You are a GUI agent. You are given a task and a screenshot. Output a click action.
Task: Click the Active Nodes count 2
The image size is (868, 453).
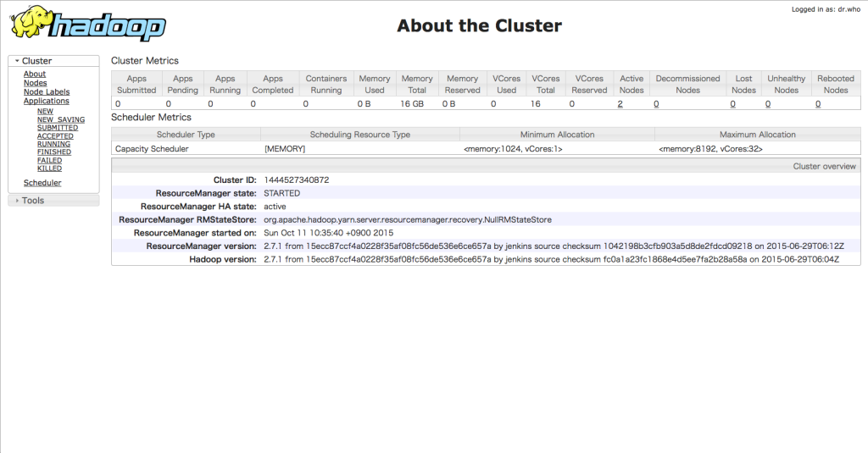pos(620,103)
